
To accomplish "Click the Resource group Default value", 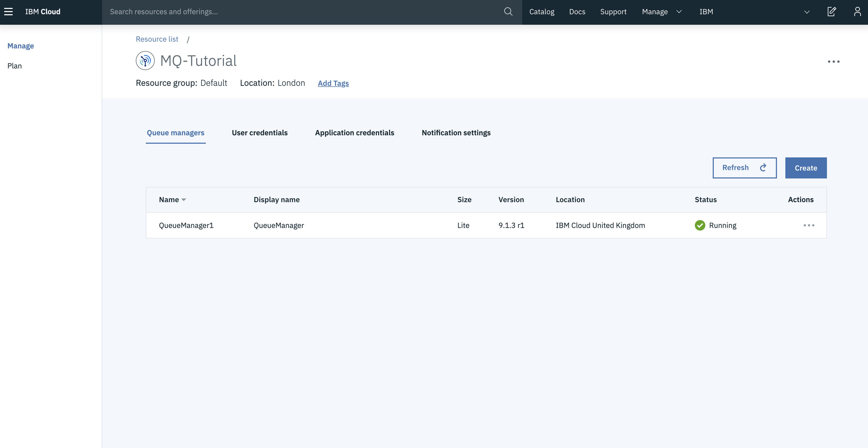I will [x=214, y=83].
